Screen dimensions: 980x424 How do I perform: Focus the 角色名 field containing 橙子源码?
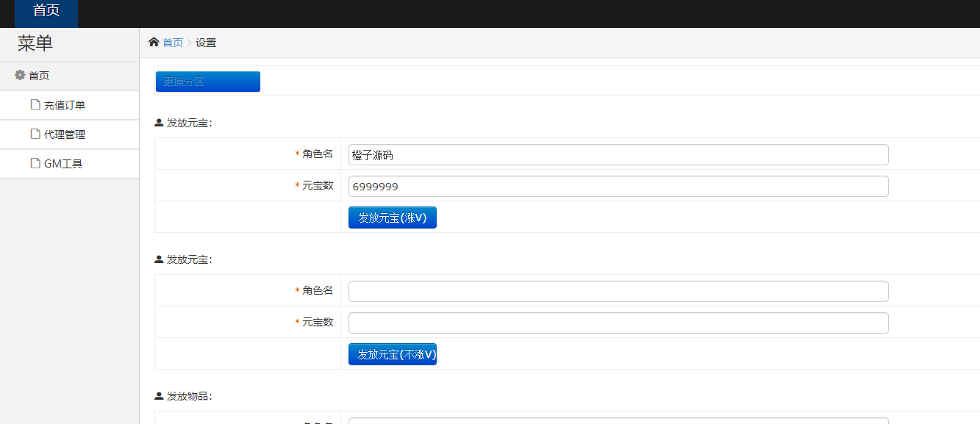[618, 155]
